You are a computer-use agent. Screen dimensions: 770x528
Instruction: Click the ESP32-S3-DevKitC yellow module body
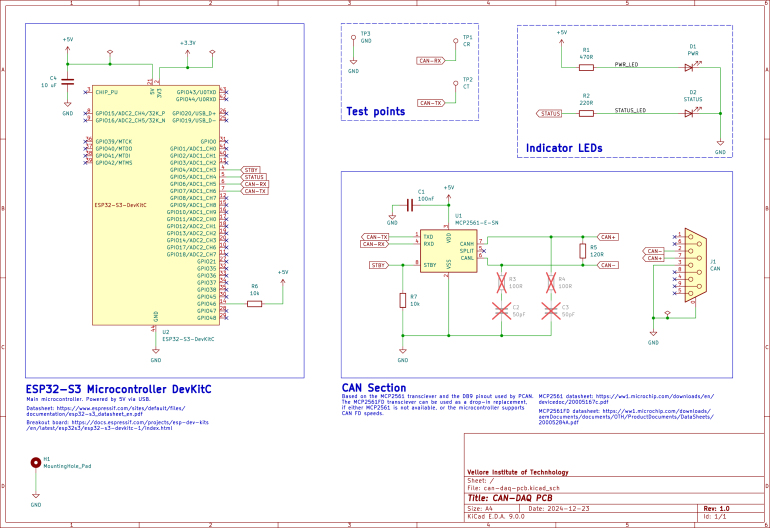tap(156, 205)
